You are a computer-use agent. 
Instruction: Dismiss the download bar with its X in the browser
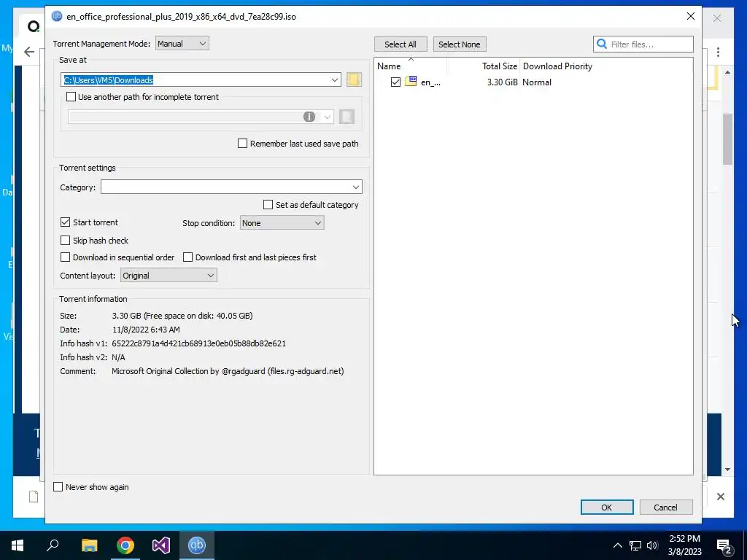[x=720, y=497]
